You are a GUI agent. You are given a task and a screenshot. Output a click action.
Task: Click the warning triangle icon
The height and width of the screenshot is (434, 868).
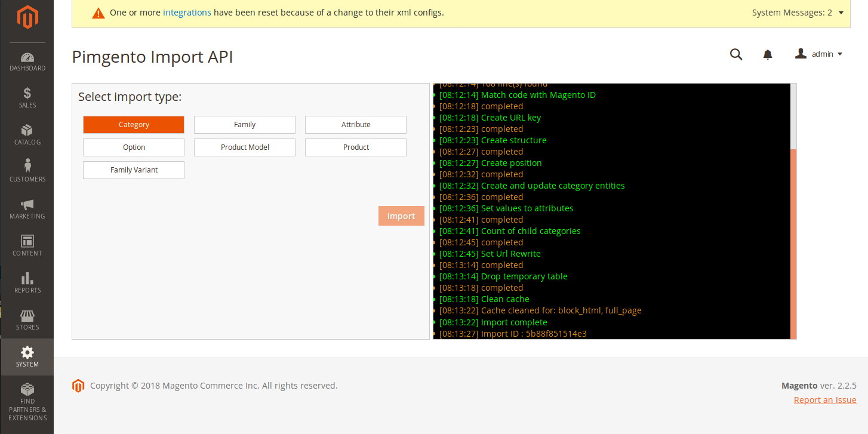click(99, 13)
